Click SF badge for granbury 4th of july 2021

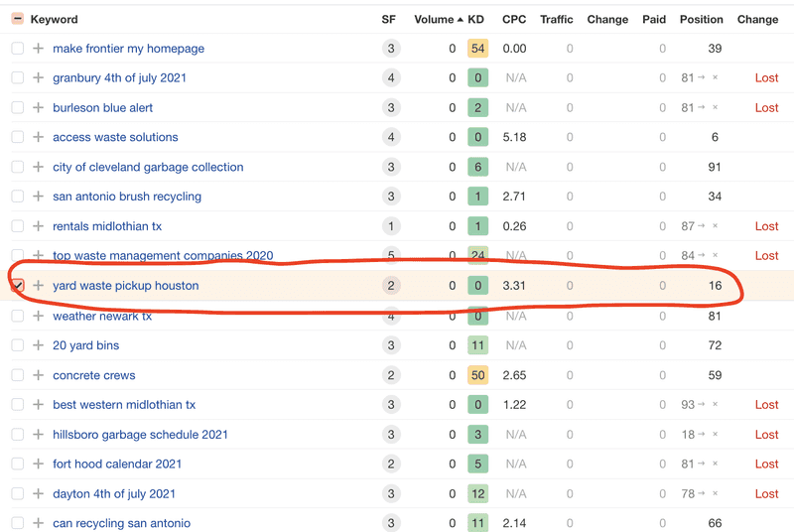pyautogui.click(x=391, y=78)
